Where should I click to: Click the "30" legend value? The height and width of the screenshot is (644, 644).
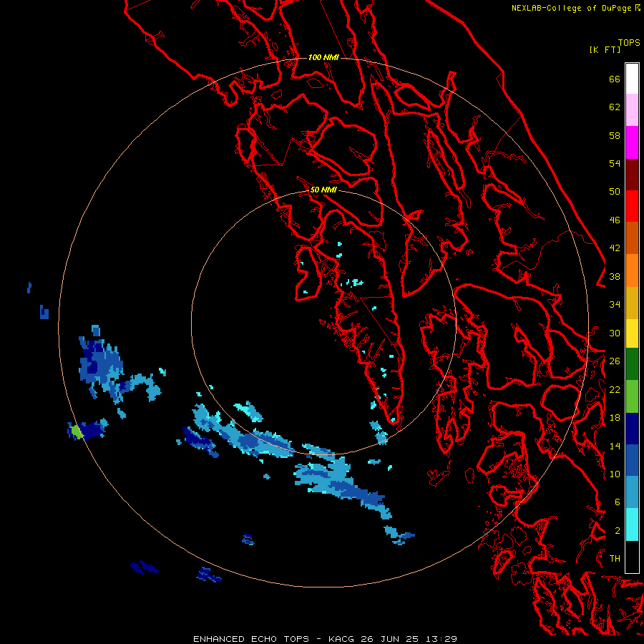(x=615, y=333)
